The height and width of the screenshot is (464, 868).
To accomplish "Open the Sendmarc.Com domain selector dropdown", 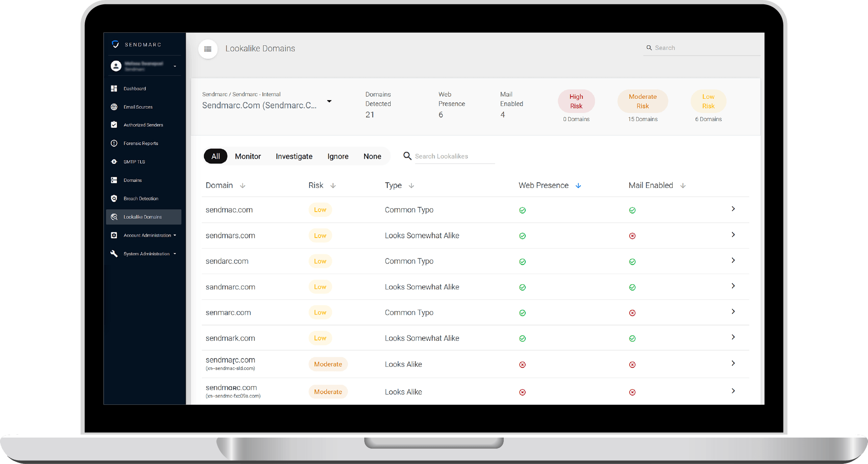I will pyautogui.click(x=329, y=101).
